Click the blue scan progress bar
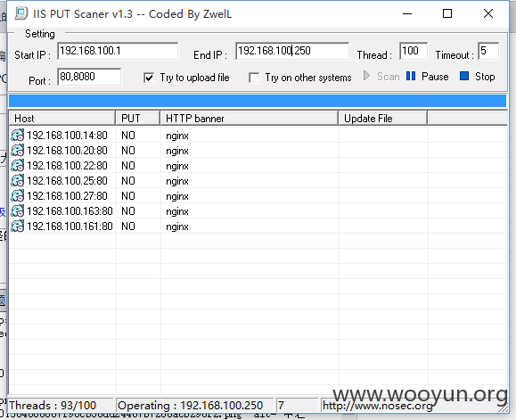 [258, 101]
